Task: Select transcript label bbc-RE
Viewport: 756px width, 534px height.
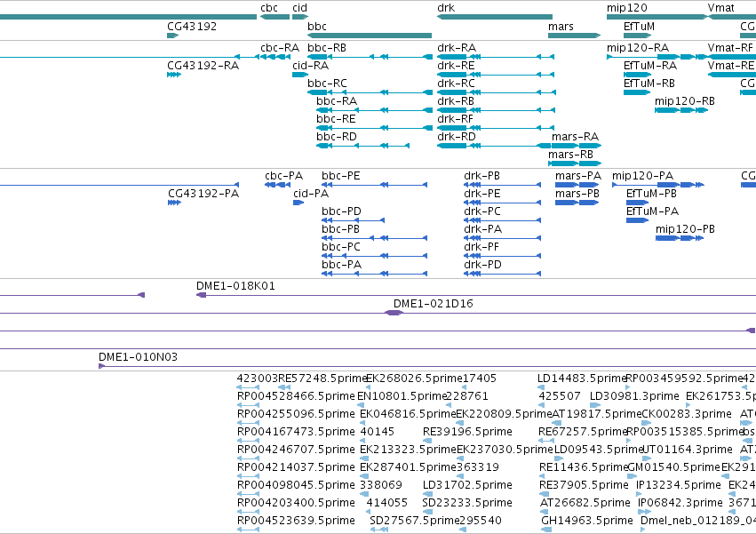Action: click(336, 119)
